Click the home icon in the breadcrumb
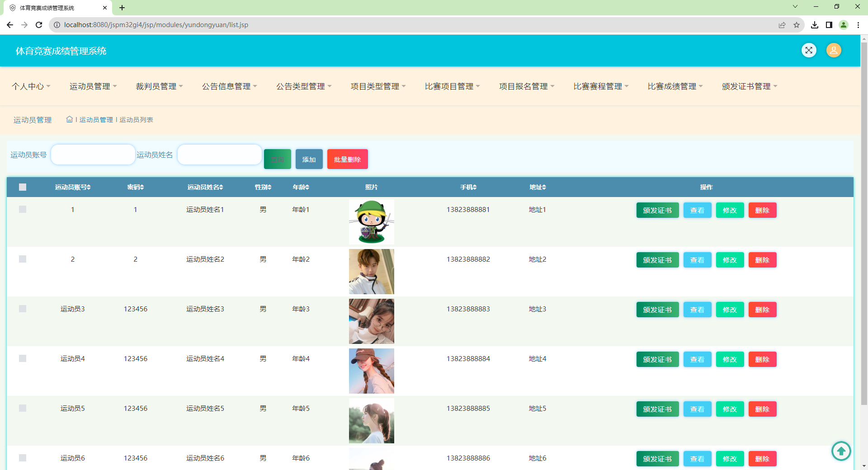 [69, 119]
